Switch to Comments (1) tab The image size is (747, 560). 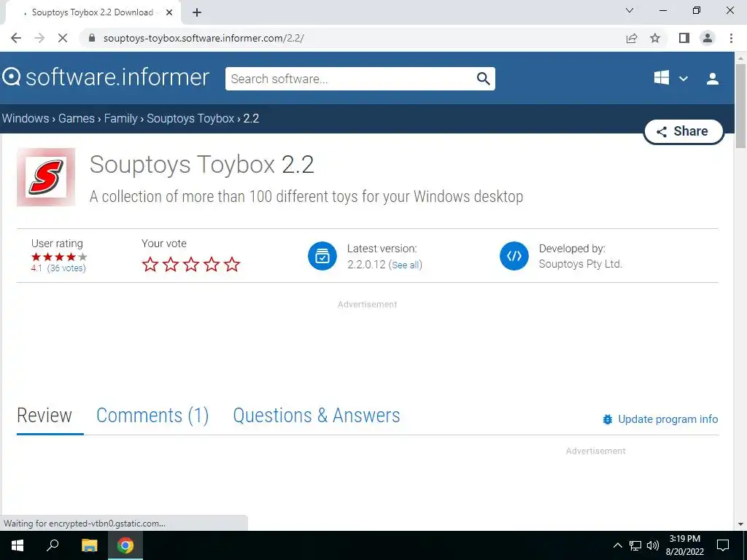[x=152, y=415]
